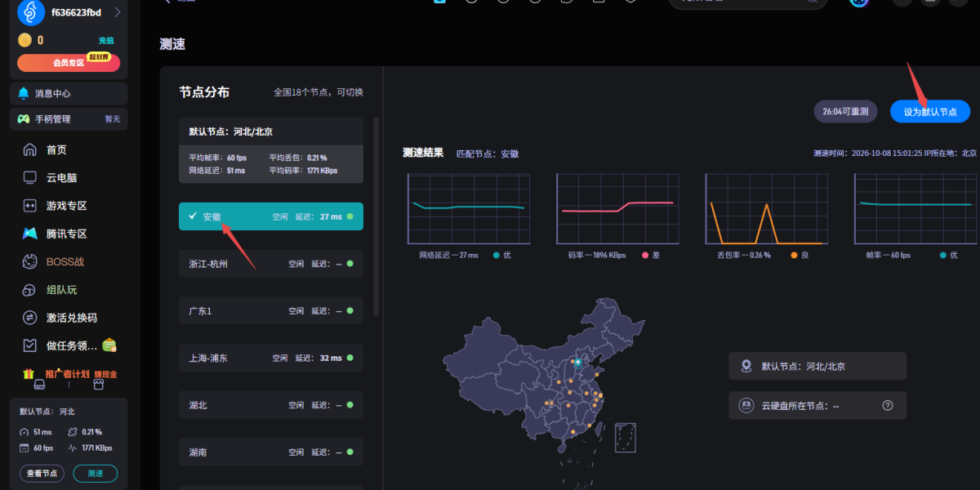Open the BOSS战 icon
Viewport: 980px width, 490px height.
click(x=30, y=262)
